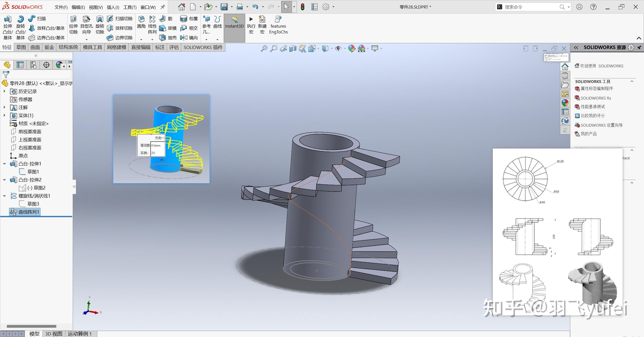Expand 实体(1) in the feature tree

pyautogui.click(x=5, y=115)
